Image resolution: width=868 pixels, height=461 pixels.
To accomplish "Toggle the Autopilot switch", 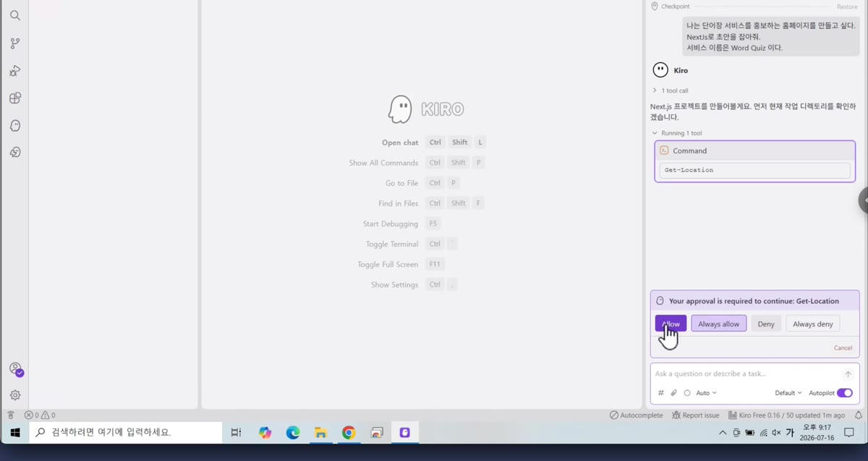I will (x=845, y=393).
